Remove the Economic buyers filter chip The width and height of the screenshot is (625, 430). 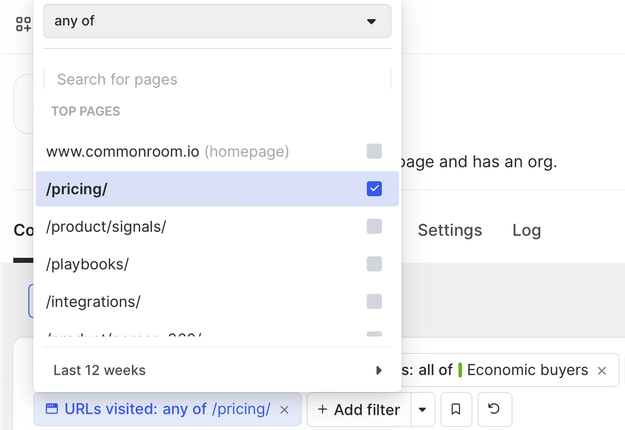602,371
